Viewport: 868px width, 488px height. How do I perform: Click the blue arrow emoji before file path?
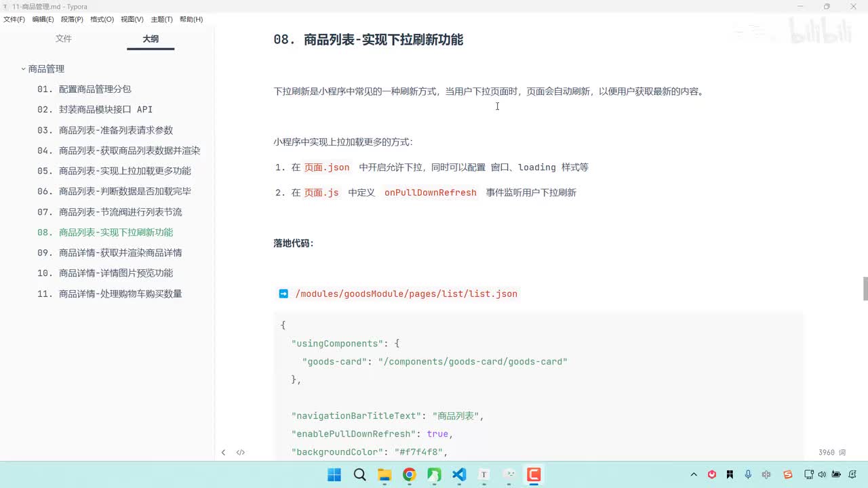(283, 293)
